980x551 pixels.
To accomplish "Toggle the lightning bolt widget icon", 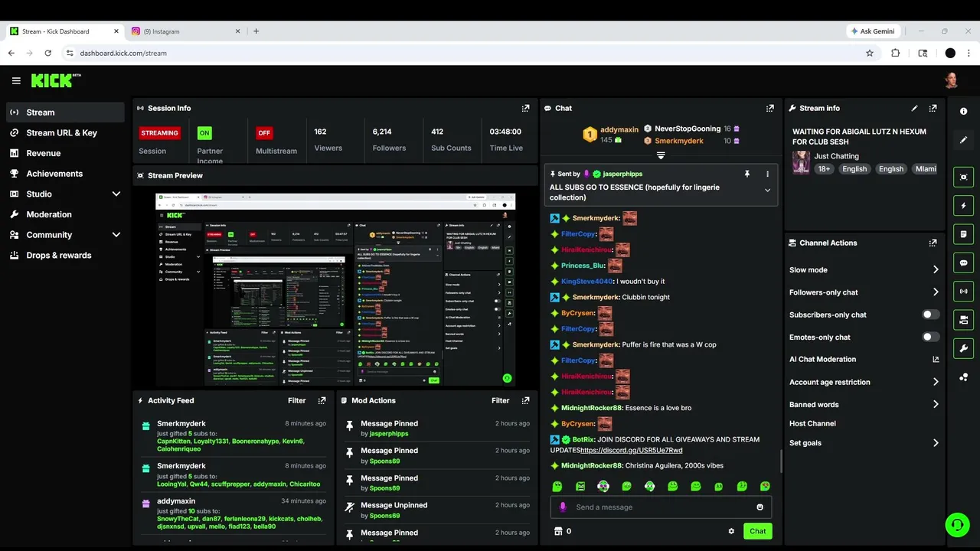I will tap(963, 206).
